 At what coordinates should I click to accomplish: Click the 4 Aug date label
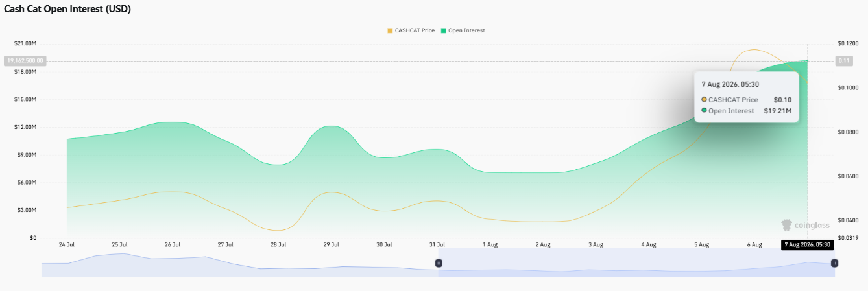tap(649, 245)
